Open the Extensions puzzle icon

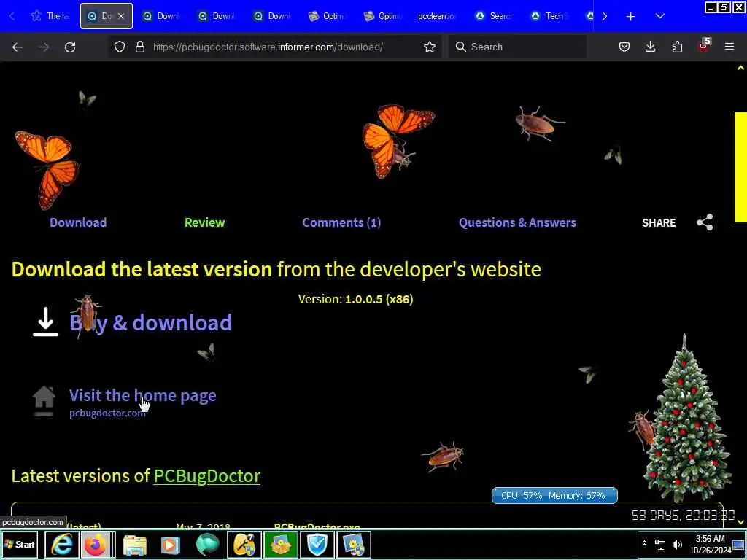(677, 47)
